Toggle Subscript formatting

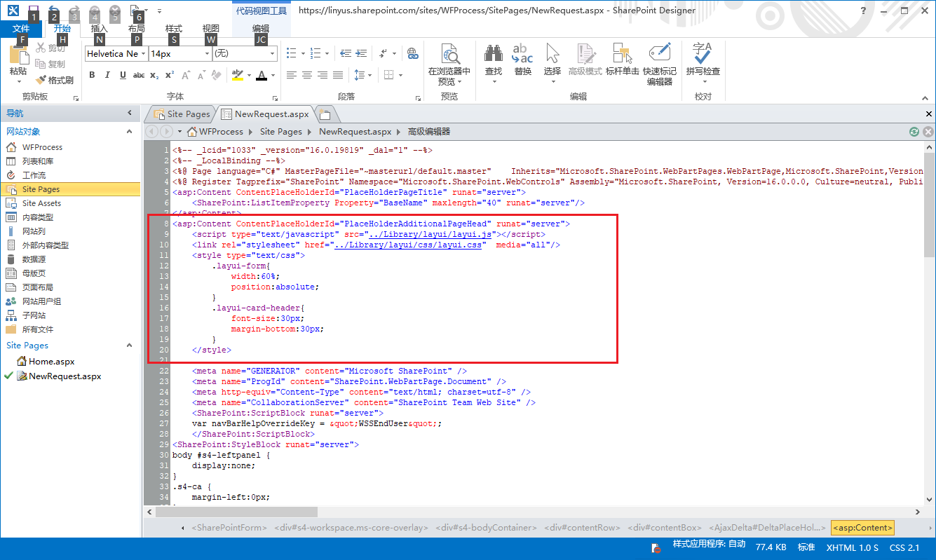click(x=154, y=75)
